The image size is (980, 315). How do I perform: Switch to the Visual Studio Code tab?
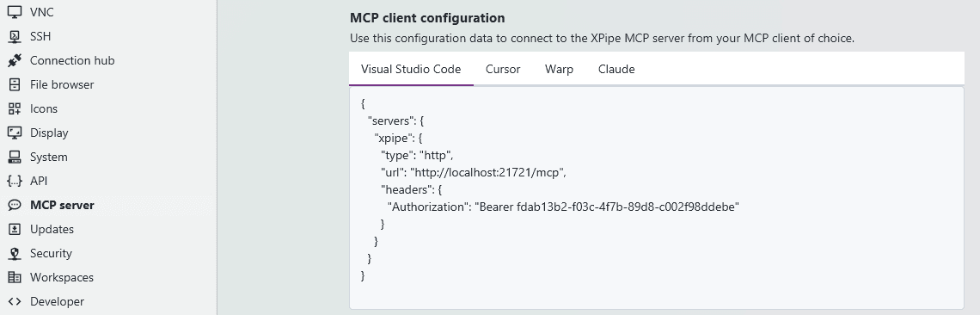coord(411,69)
